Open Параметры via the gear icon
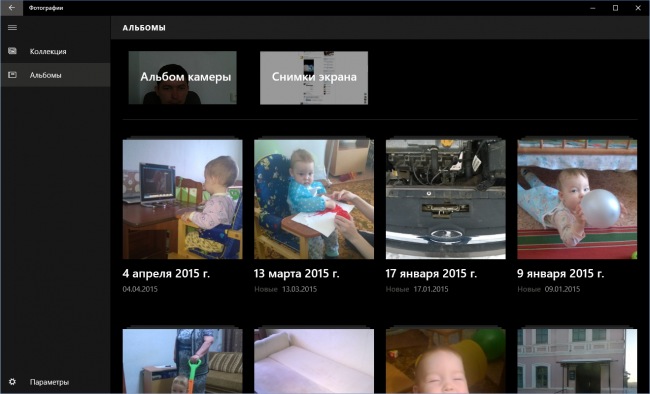 (12, 382)
